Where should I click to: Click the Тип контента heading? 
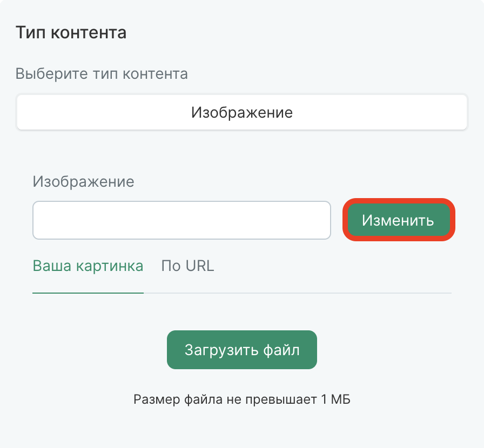pos(71,32)
